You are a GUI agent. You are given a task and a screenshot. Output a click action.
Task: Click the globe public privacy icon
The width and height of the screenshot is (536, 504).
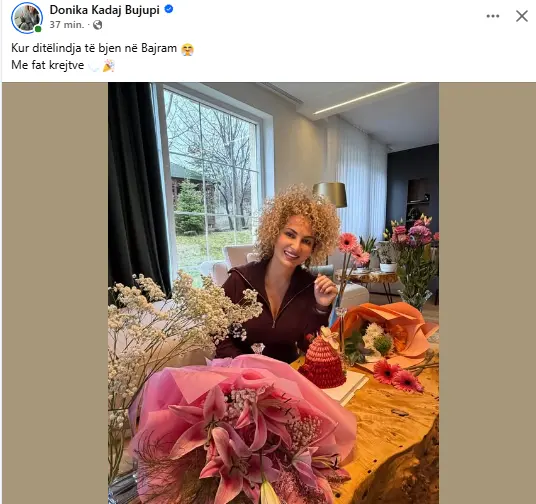[97, 25]
